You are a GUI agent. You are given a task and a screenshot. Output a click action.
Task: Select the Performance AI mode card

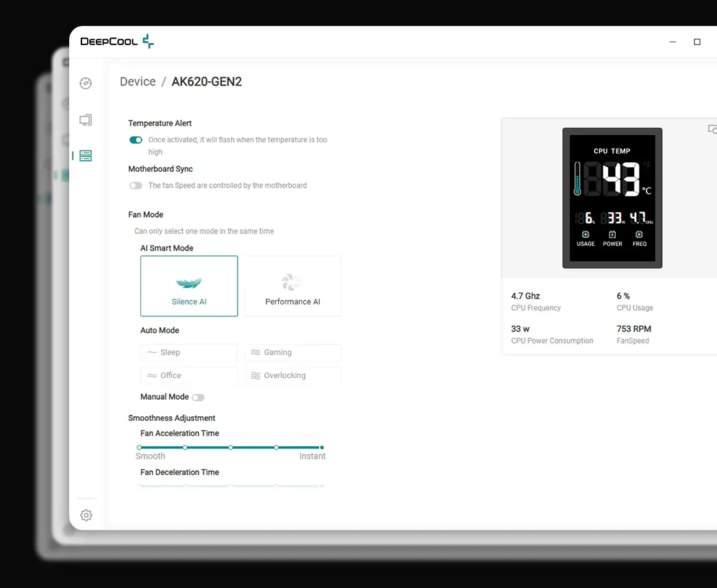coord(292,285)
